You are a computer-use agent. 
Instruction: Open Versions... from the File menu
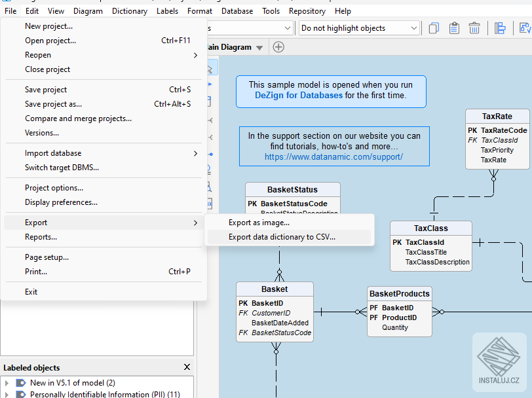click(104, 133)
